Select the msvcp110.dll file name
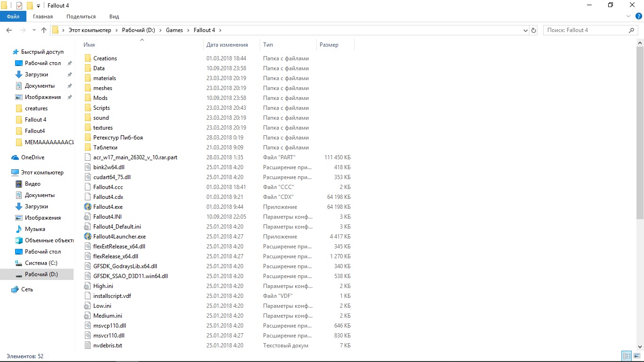 point(109,326)
